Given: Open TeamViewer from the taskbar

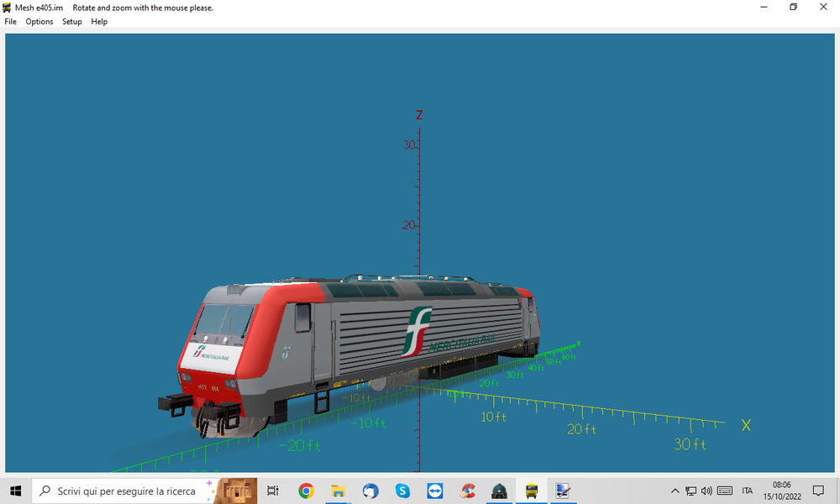Looking at the screenshot, I should coord(434,491).
